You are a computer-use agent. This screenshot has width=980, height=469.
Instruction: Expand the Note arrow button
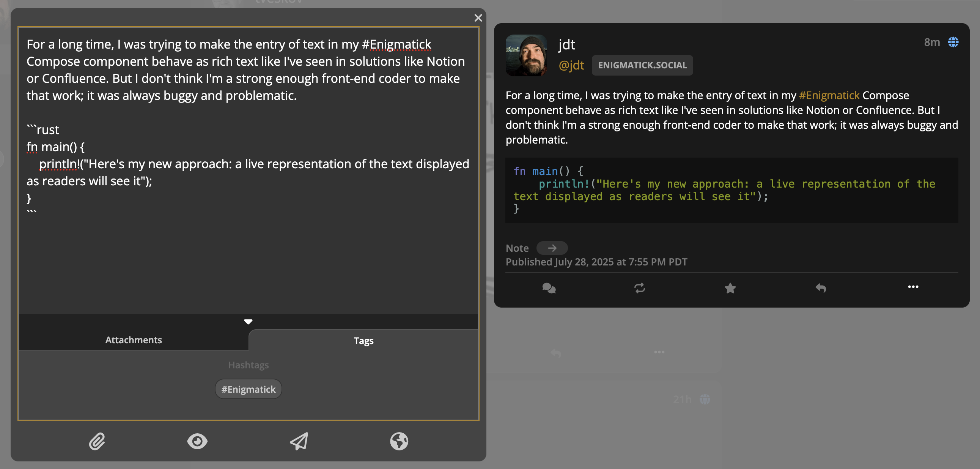tap(552, 248)
